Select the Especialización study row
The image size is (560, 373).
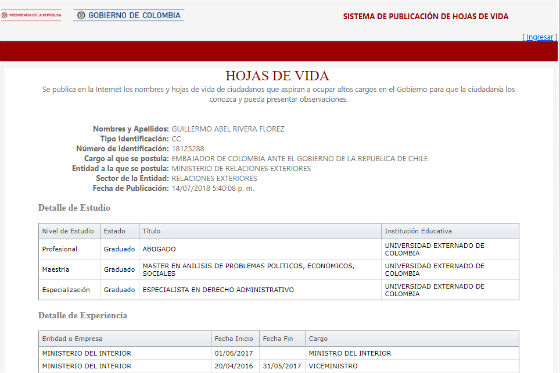click(279, 289)
